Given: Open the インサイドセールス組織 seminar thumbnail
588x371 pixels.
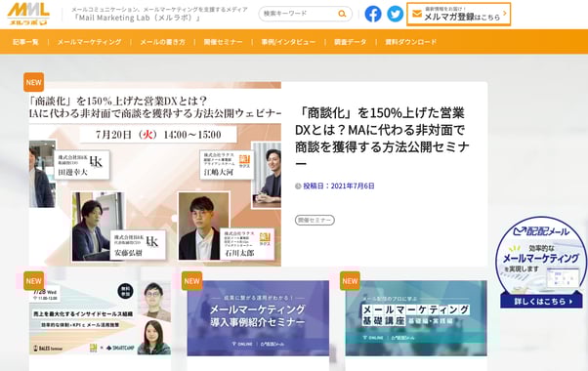Looking at the screenshot, I should (100, 317).
